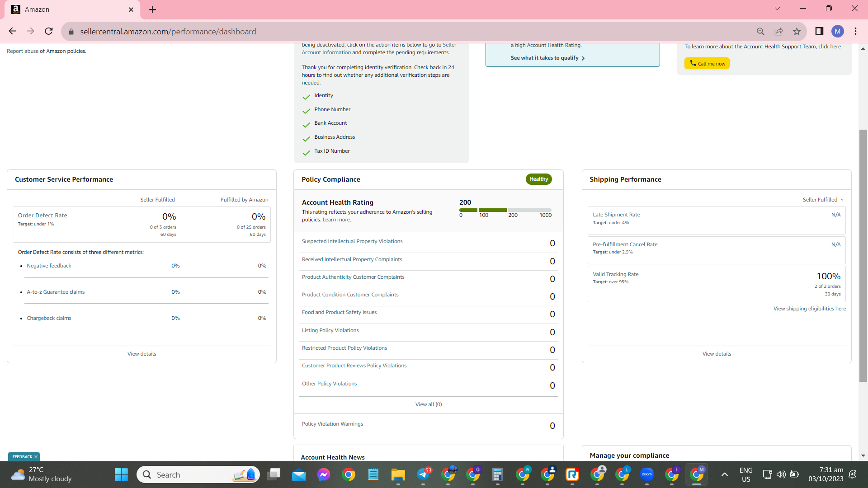Open Telegram from the taskbar

[424, 474]
